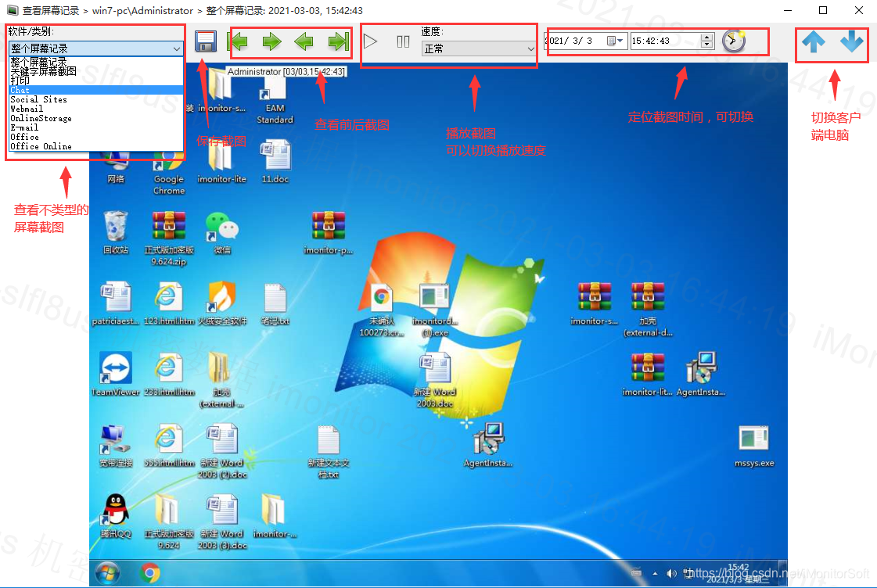Select the 新建文本文档.txt file

click(329, 451)
